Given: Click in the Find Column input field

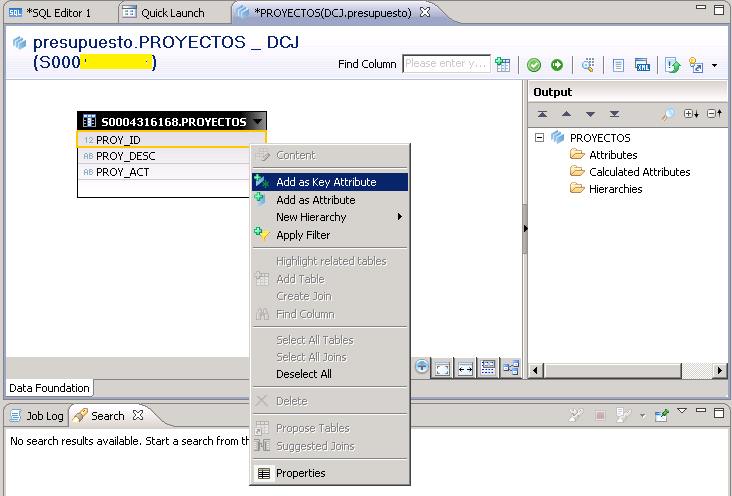Looking at the screenshot, I should 445,64.
